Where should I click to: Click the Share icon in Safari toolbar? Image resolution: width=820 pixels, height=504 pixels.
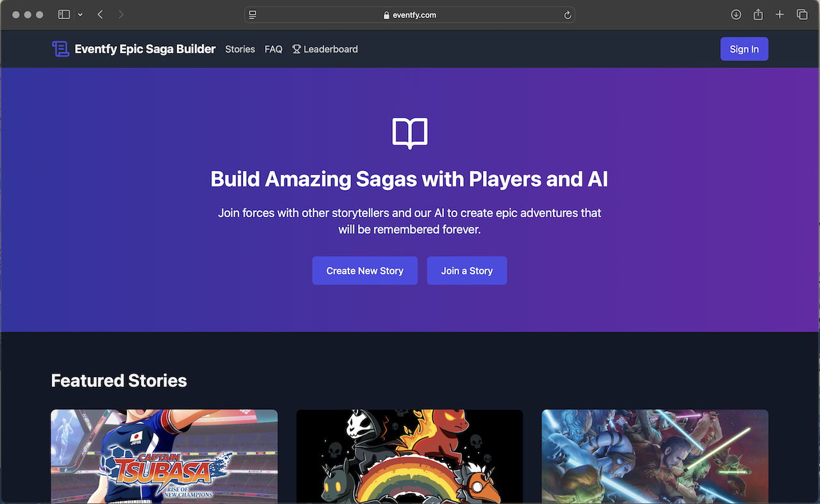pos(758,15)
